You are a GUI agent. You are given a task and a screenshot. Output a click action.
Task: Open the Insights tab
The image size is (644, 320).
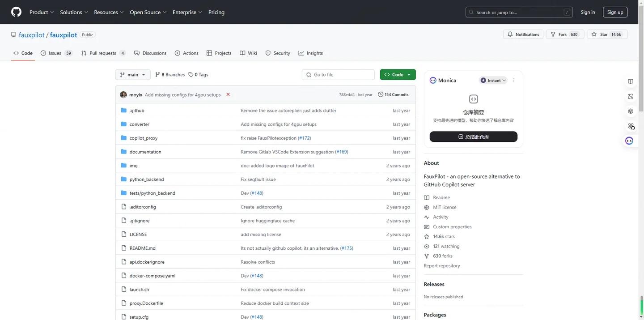coord(311,53)
